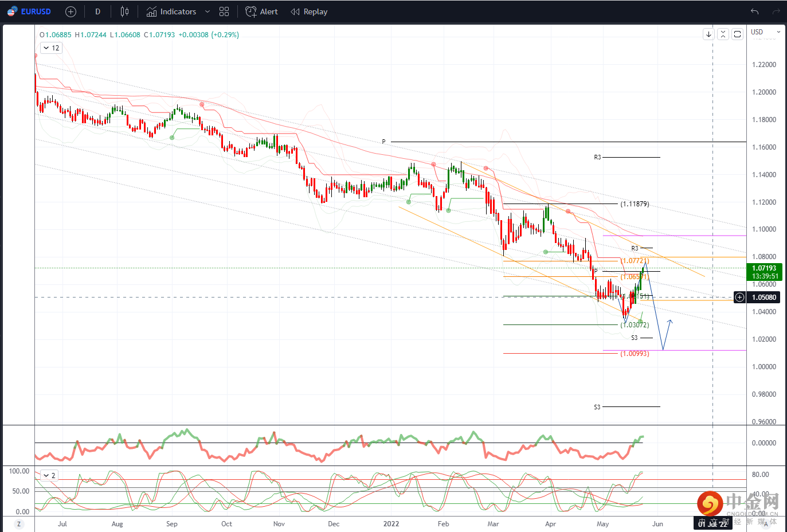This screenshot has width=787, height=532.
Task: Click the 1.00000 price axis label
Action: (764, 366)
